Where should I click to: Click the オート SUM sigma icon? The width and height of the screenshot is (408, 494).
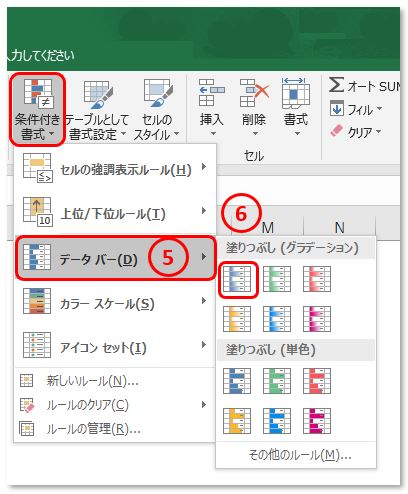pyautogui.click(x=336, y=85)
